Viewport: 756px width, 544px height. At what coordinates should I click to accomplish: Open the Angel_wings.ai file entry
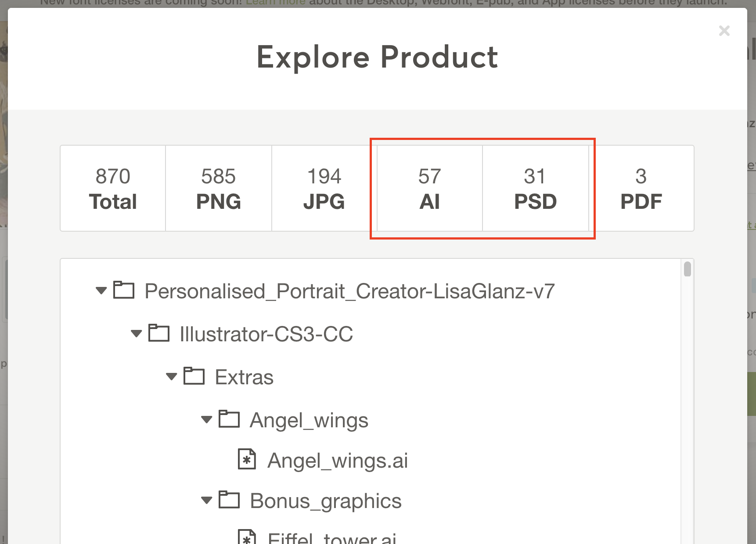point(338,461)
